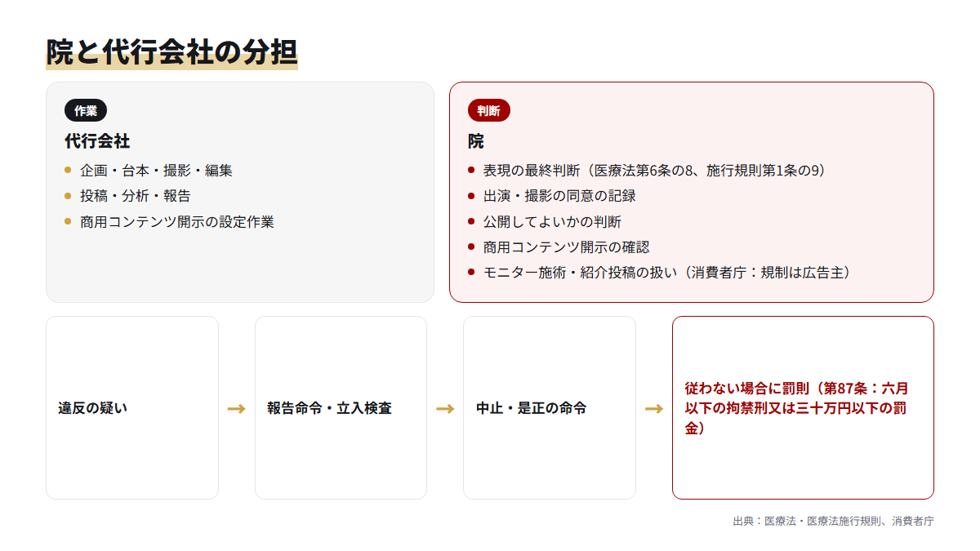This screenshot has height=551, width=980.
Task: Click the arrow after 違反の疑い
Action: tap(237, 408)
